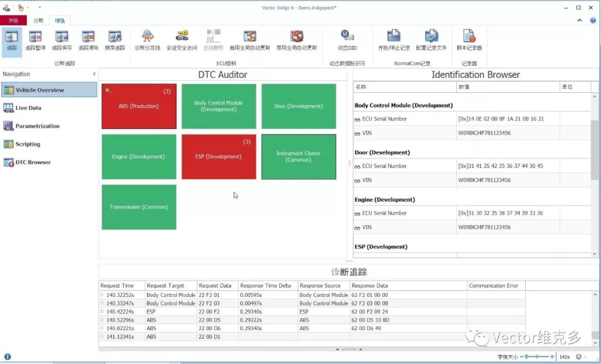Image resolution: width=601 pixels, height=364 pixels.
Task: Open Parametrization in Navigation
Action: click(49, 126)
